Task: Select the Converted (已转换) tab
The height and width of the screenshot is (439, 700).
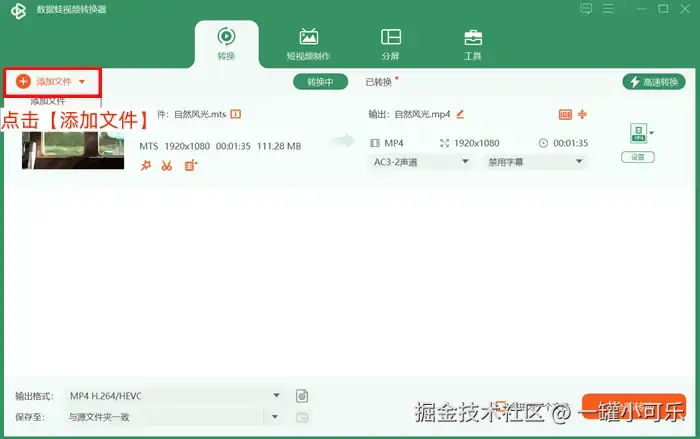Action: click(x=379, y=82)
